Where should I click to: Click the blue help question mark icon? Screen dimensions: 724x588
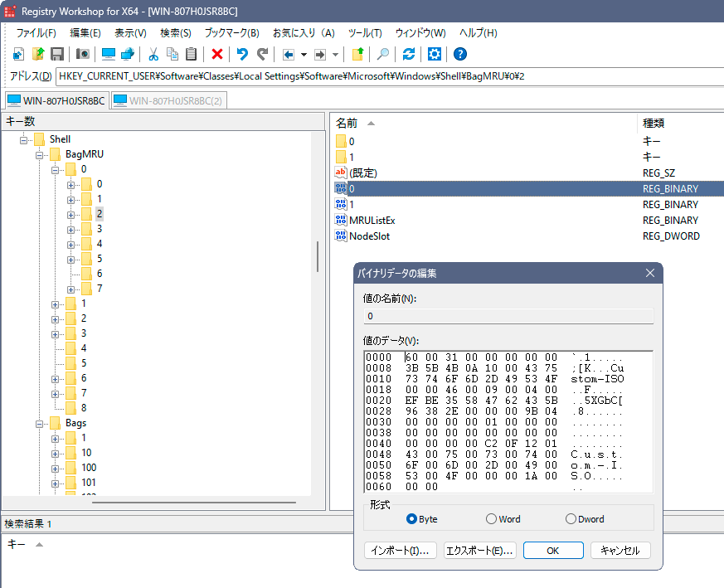point(460,55)
